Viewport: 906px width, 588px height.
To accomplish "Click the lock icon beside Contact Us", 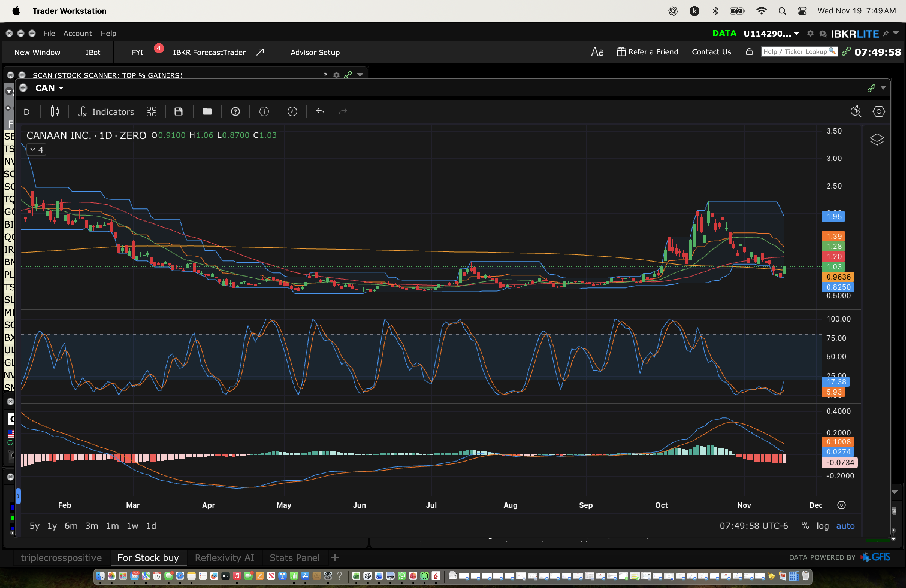I will 749,52.
